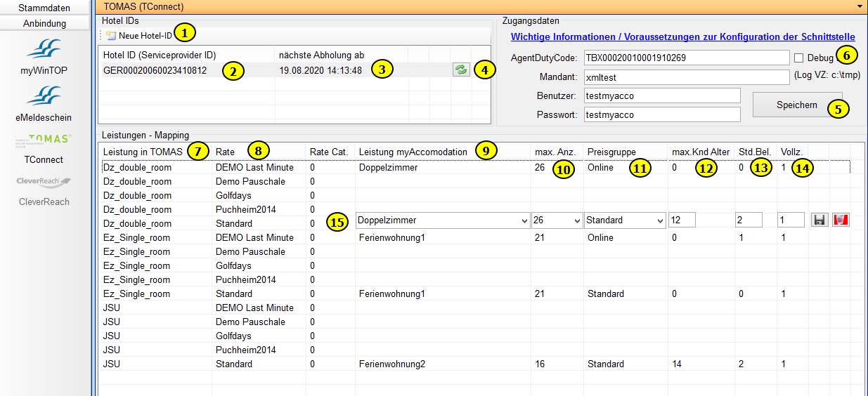The width and height of the screenshot is (868, 396).
Task: Click the Preisgruppe column header
Action: (611, 152)
